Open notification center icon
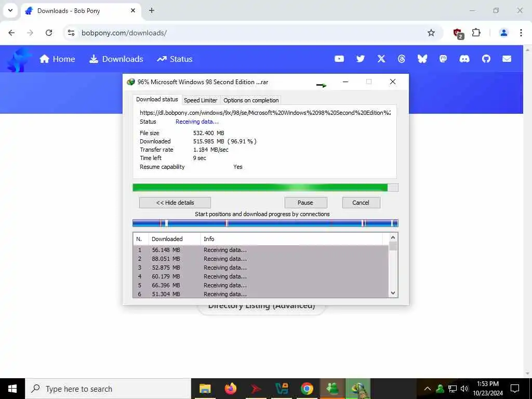Screen dimensions: 532x399 [x=515, y=389]
